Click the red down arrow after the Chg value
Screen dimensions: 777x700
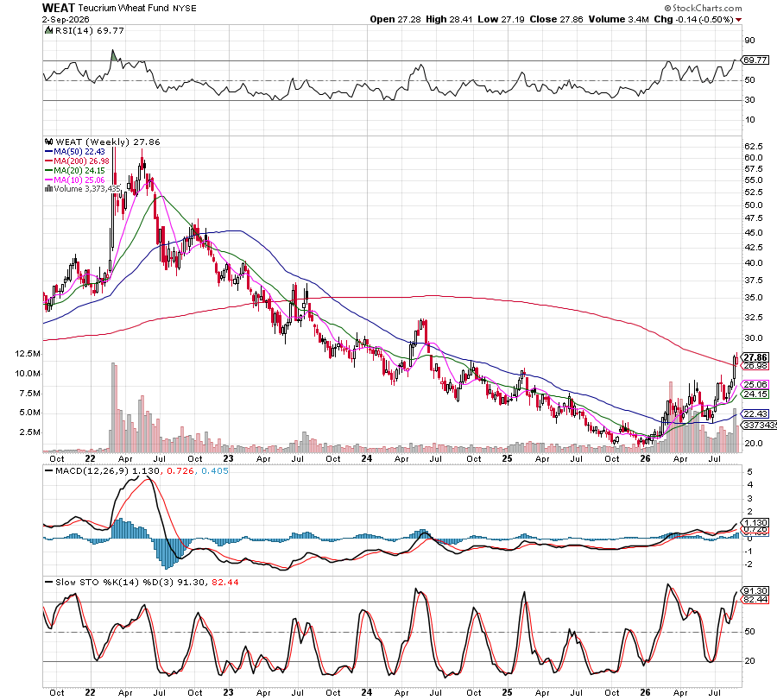pyautogui.click(x=739, y=20)
